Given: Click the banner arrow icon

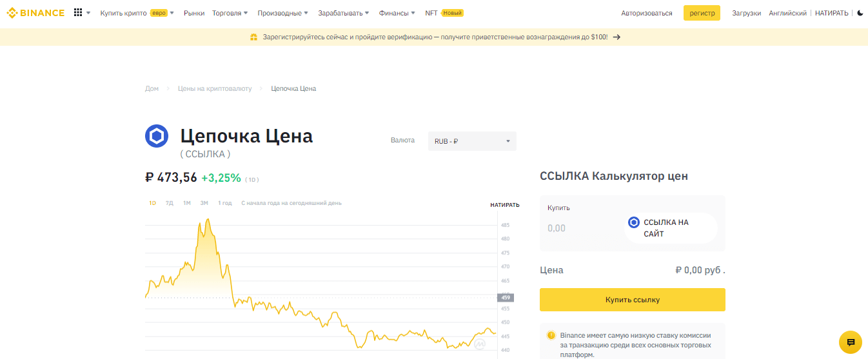Looking at the screenshot, I should coord(616,37).
